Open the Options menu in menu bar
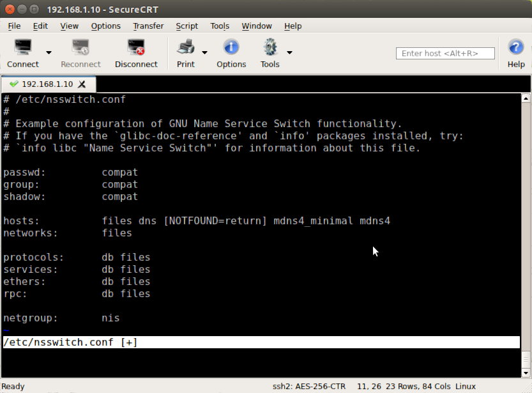532x393 pixels. [x=105, y=26]
